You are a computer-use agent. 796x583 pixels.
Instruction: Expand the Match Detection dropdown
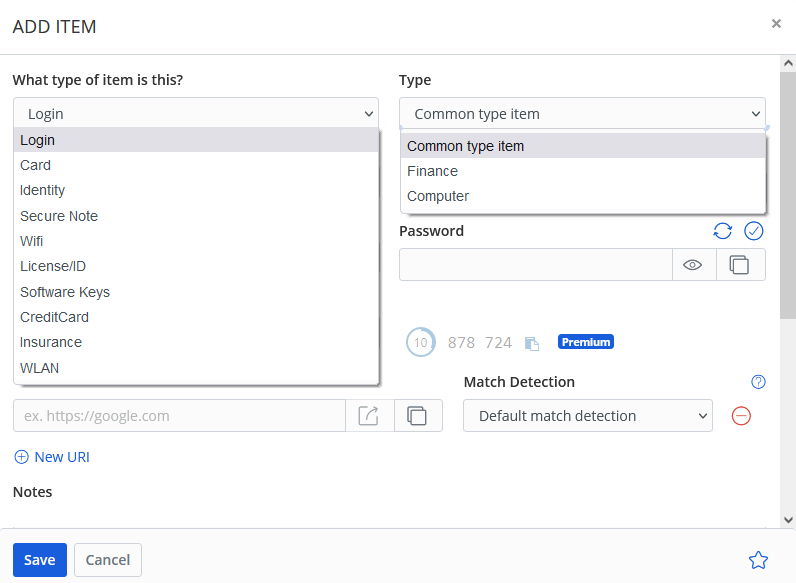point(587,416)
